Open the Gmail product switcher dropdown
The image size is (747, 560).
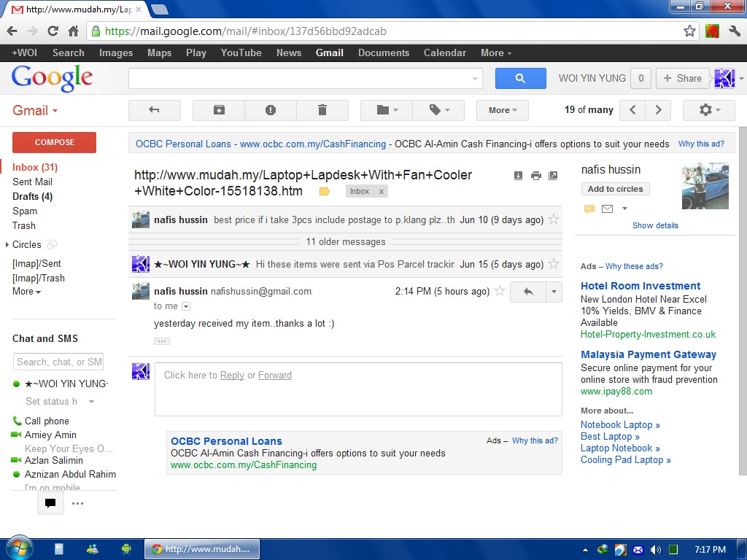pos(35,111)
